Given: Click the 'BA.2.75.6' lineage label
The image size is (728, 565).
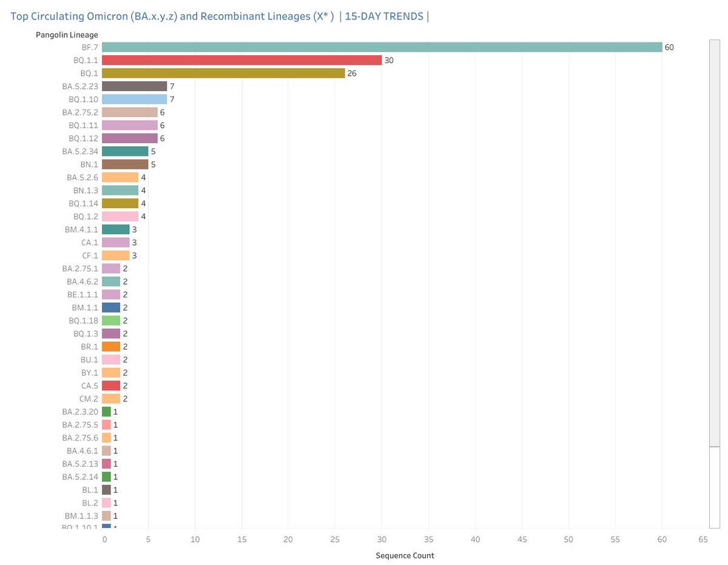Looking at the screenshot, I should click(x=80, y=438).
